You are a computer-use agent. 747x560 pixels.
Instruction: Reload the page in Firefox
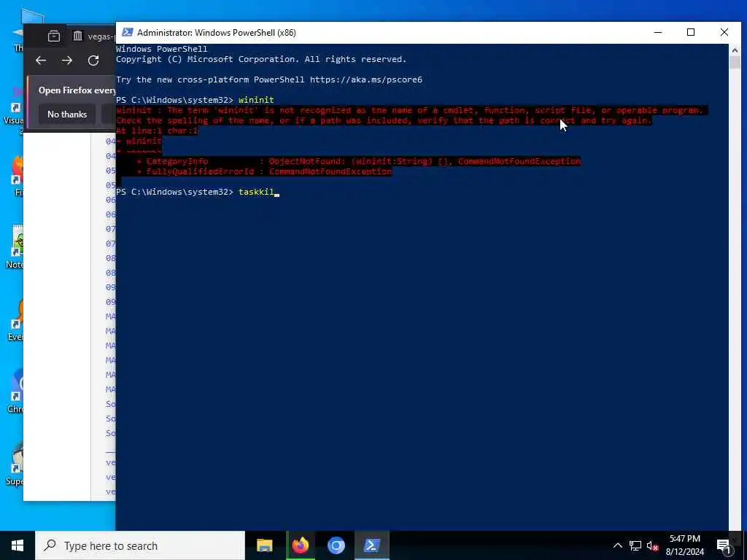93,60
